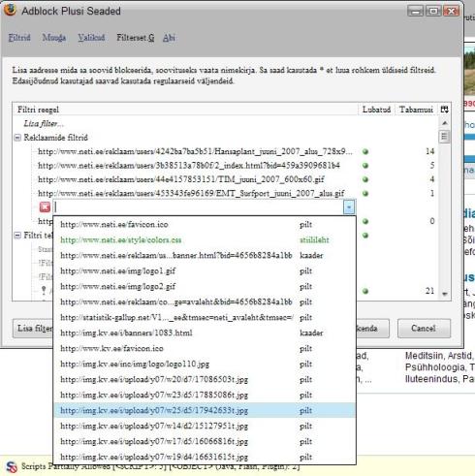Select 16066816t.jpg suggestion
This screenshot has width=475, height=476.
point(205,442)
